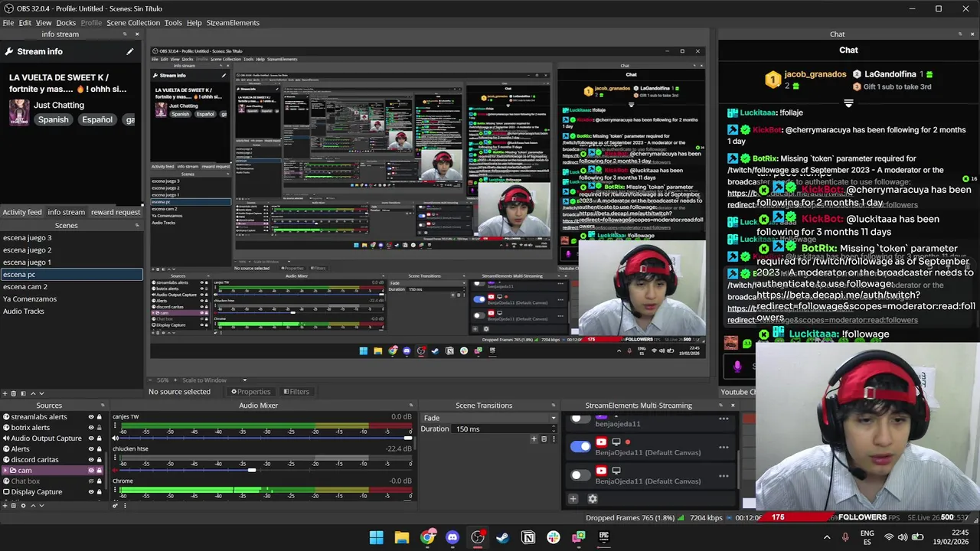Remove selected scene with trash icon
Viewport: 980px width, 551px height.
pyautogui.click(x=14, y=393)
